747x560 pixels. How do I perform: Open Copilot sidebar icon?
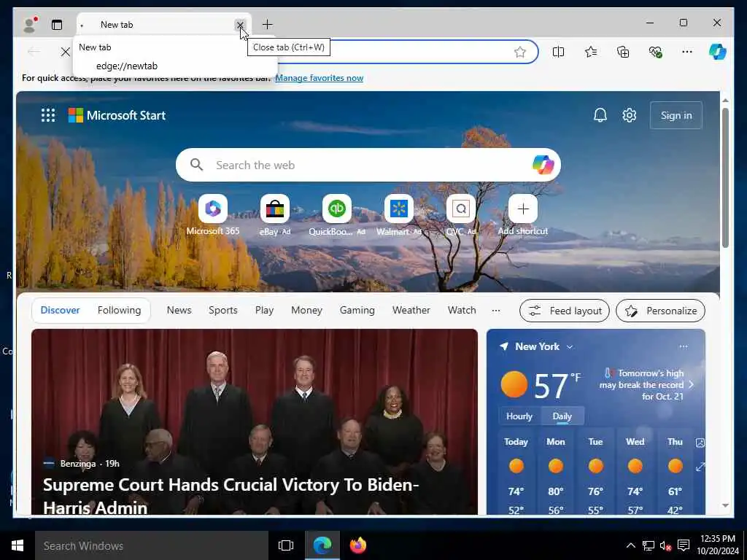pos(718,52)
